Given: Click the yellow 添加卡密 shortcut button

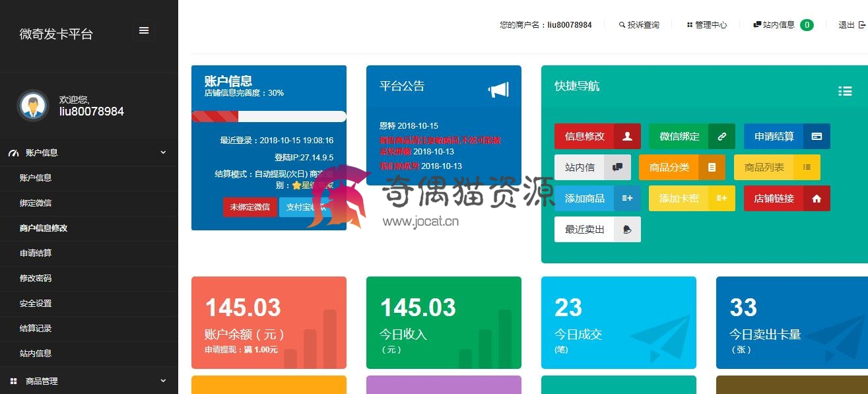Looking at the screenshot, I should pyautogui.click(x=692, y=198).
